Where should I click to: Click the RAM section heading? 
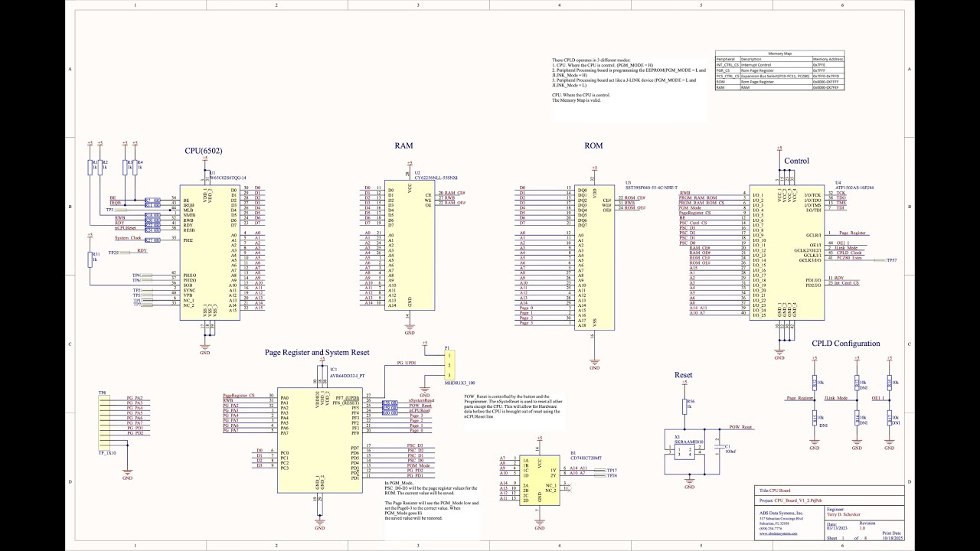[403, 145]
